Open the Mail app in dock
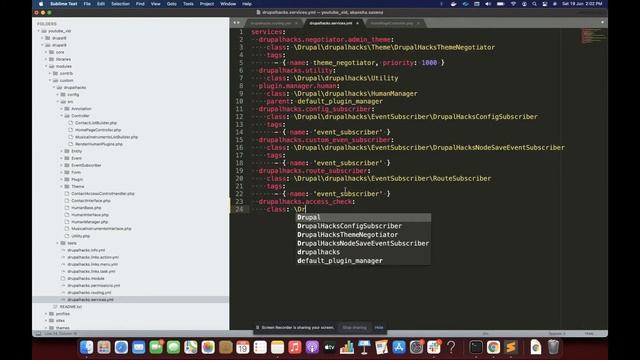Screen dimensions: 640x360 pos(138,347)
